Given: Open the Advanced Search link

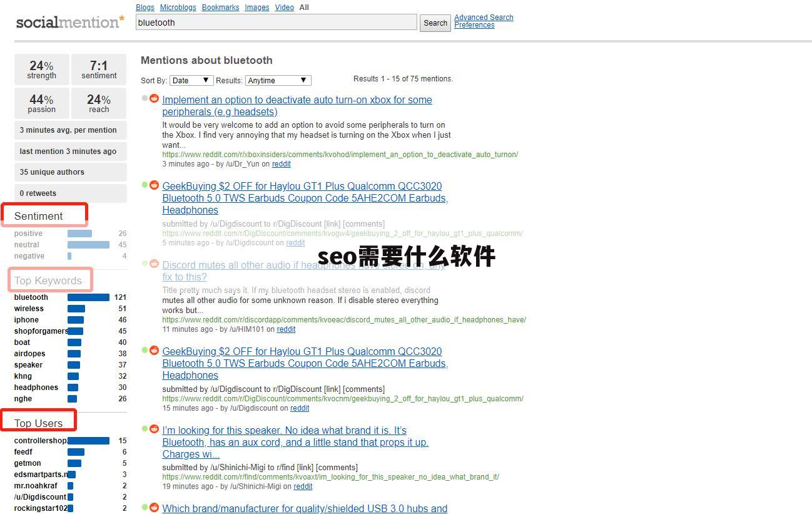Looking at the screenshot, I should pos(484,18).
